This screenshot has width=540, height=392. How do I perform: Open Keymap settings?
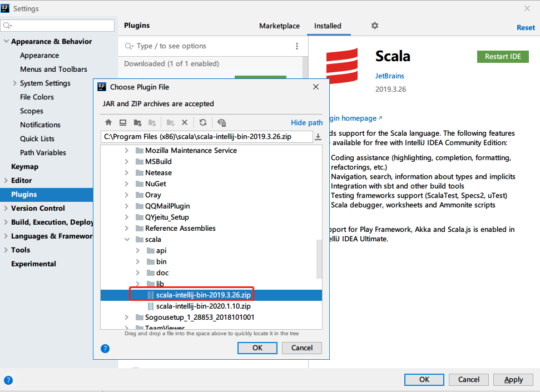25,167
